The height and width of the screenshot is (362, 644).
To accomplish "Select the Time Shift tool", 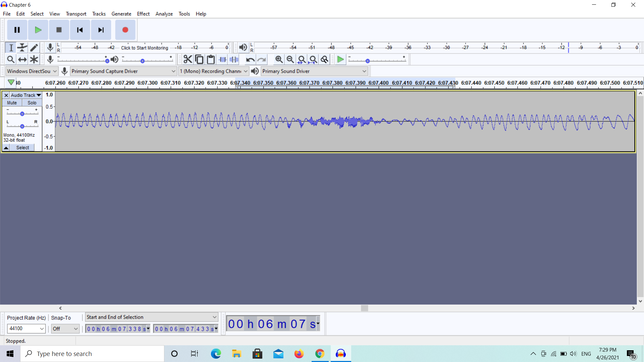I will tap(22, 59).
